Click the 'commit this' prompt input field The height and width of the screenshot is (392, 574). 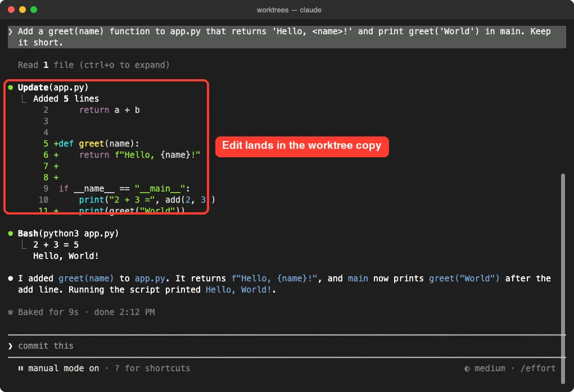tap(287, 346)
